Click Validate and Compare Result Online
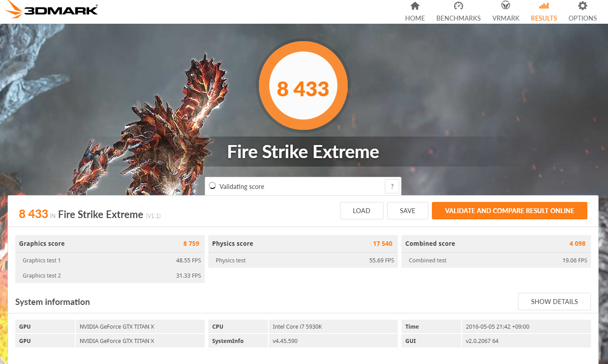 [x=509, y=211]
